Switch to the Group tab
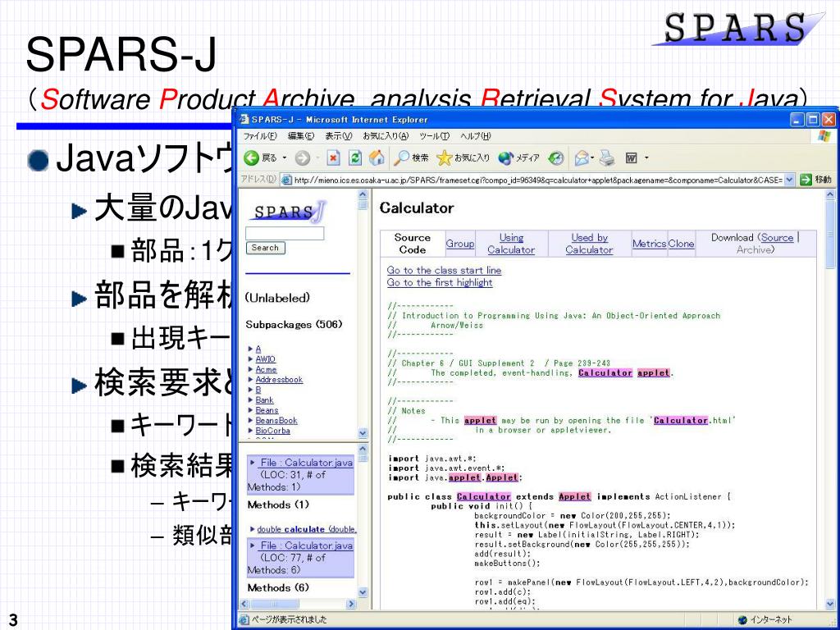The height and width of the screenshot is (630, 840). 460,243
